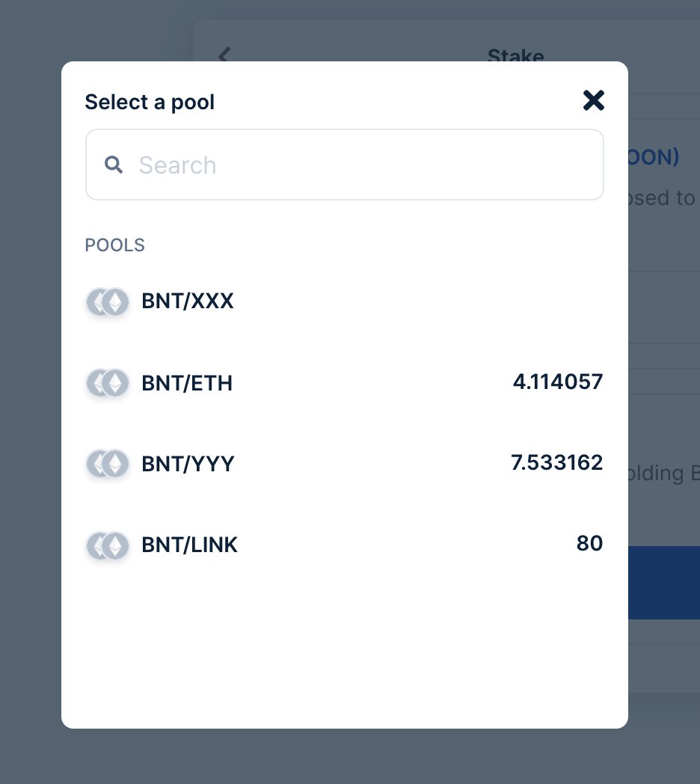Image resolution: width=700 pixels, height=784 pixels.
Task: Click the BNT/XXX pool pair icon
Action: [x=108, y=302]
